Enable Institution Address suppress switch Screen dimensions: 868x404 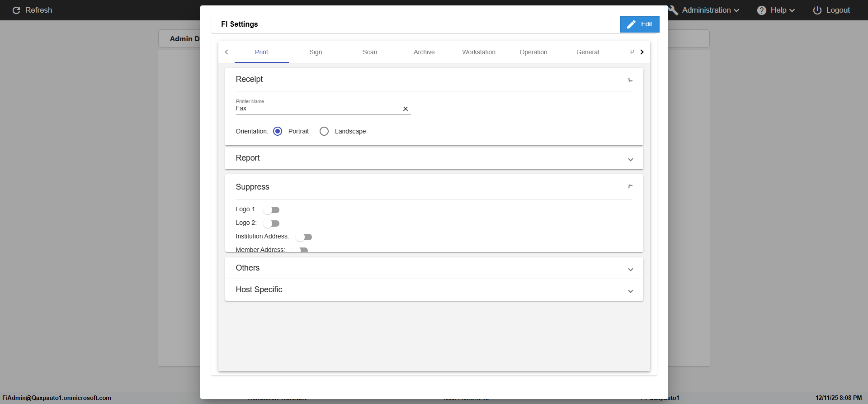coord(304,237)
